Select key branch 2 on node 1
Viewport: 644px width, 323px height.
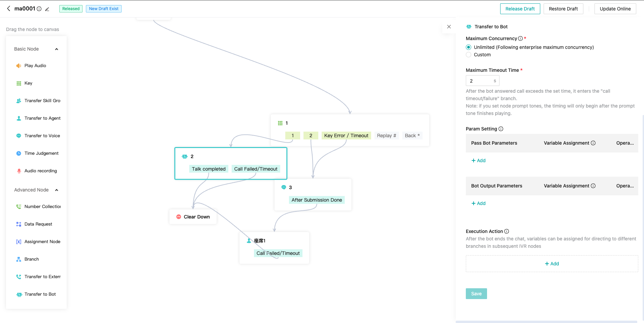pyautogui.click(x=311, y=136)
